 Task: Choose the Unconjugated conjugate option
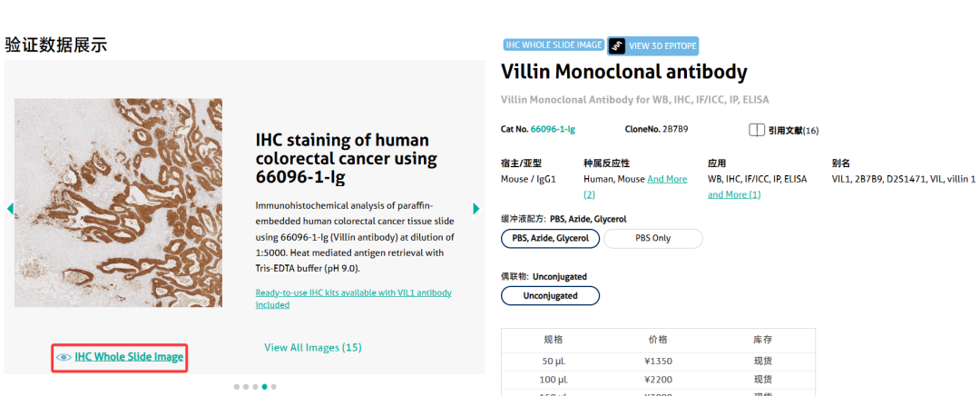tap(551, 296)
